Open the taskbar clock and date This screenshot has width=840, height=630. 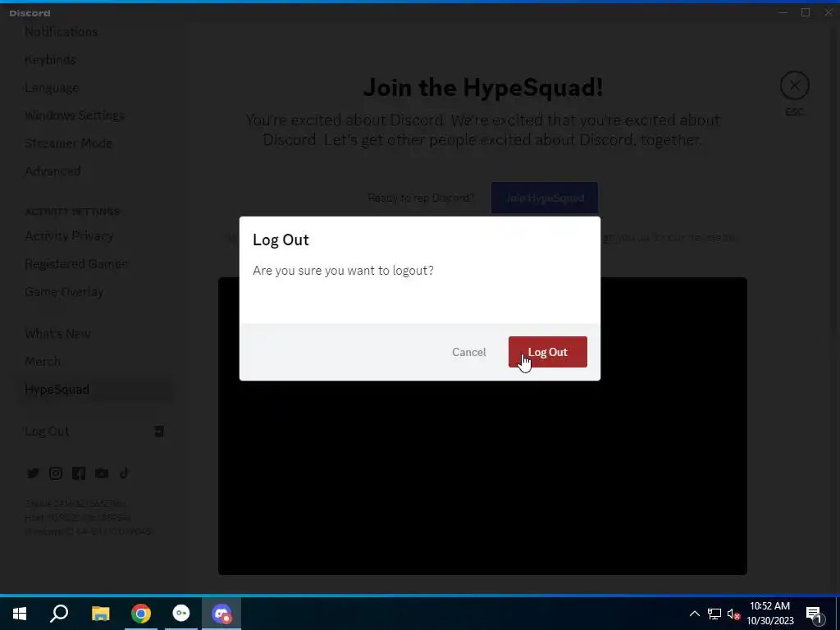769,614
